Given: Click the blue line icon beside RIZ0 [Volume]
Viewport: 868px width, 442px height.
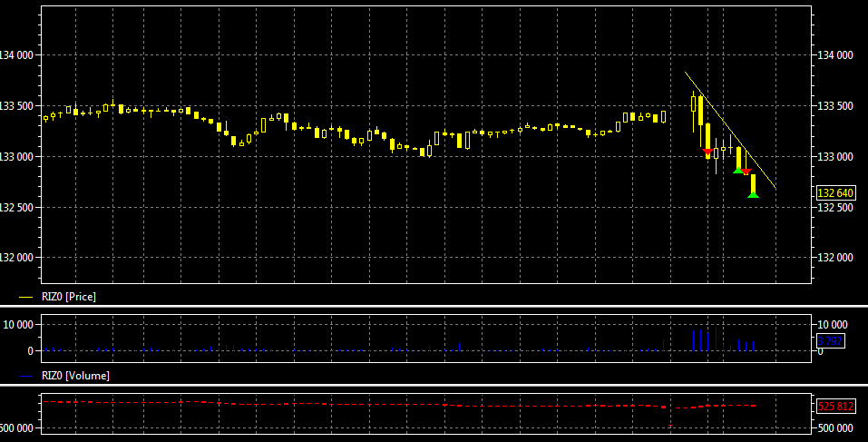Looking at the screenshot, I should coord(26,376).
